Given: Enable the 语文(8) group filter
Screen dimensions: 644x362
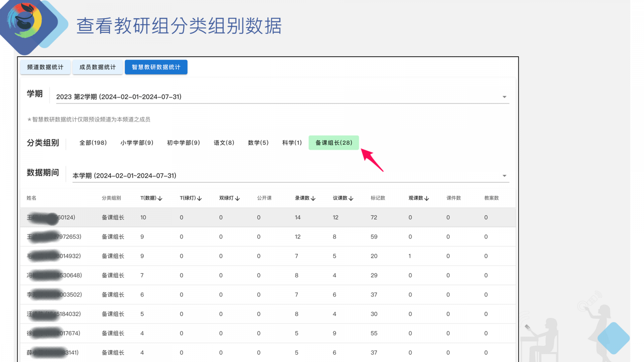Looking at the screenshot, I should click(224, 142).
